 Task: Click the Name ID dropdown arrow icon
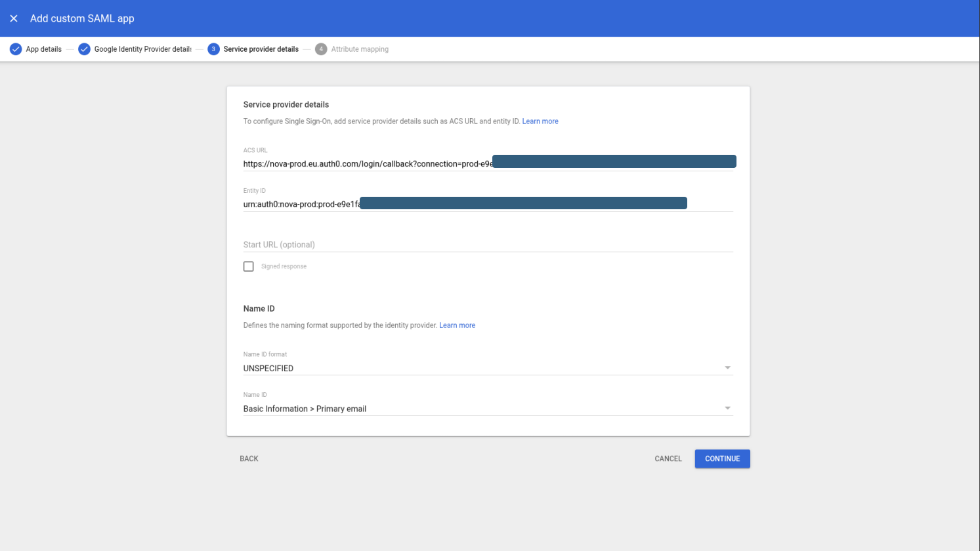click(727, 407)
